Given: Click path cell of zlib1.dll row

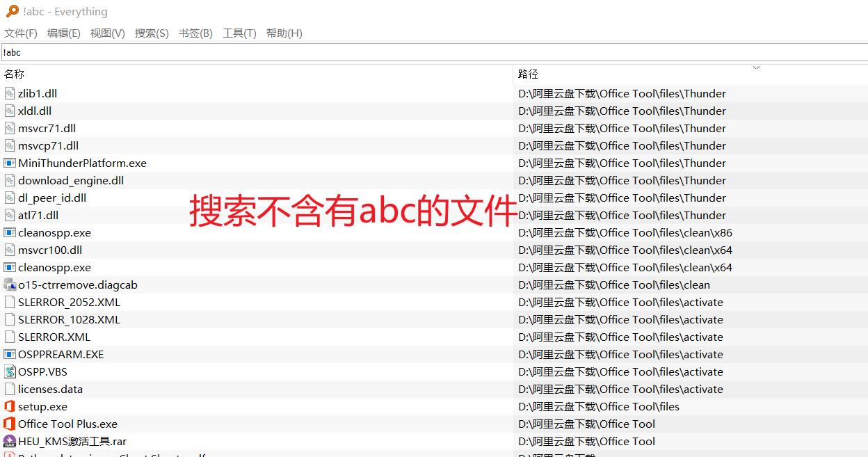Looking at the screenshot, I should pyautogui.click(x=622, y=93).
